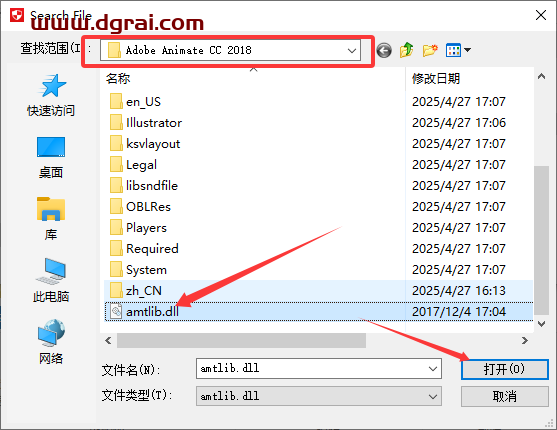Expand the file type (文件类型) dropdown

319,396
